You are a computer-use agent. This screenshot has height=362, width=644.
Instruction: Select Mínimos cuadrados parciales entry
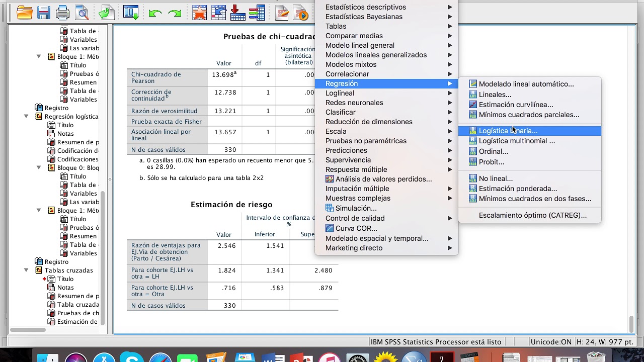(530, 115)
